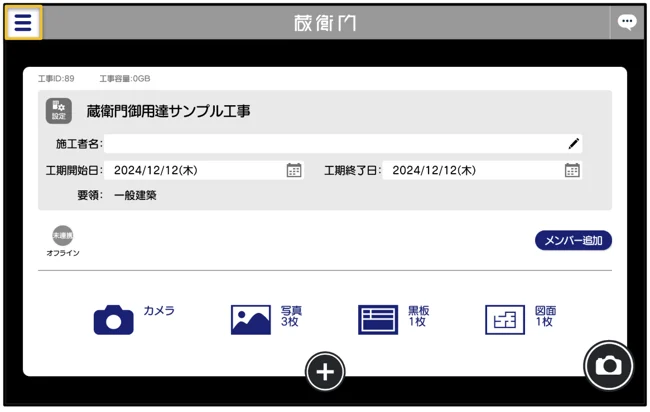
Task: Open the 図面 drawings icon
Action: (505, 319)
